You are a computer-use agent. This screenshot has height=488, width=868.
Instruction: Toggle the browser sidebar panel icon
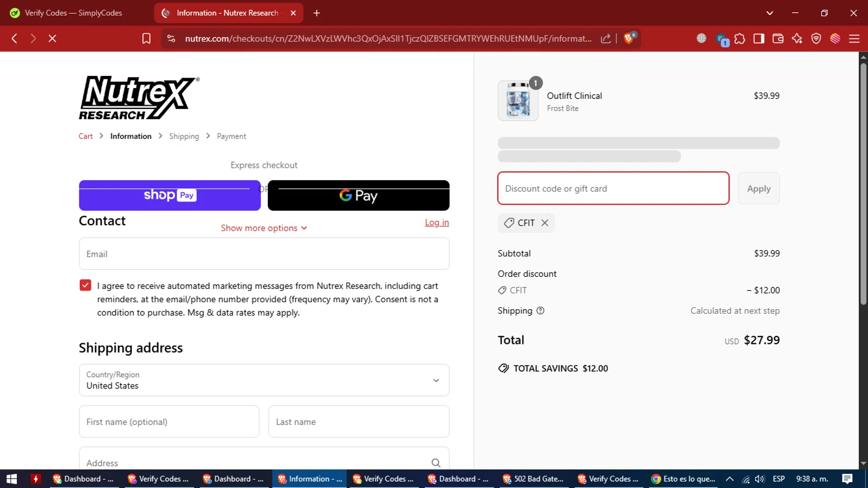pos(759,38)
